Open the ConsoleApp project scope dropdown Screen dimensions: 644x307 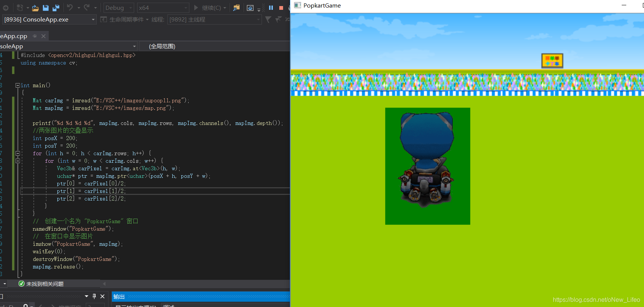point(68,46)
